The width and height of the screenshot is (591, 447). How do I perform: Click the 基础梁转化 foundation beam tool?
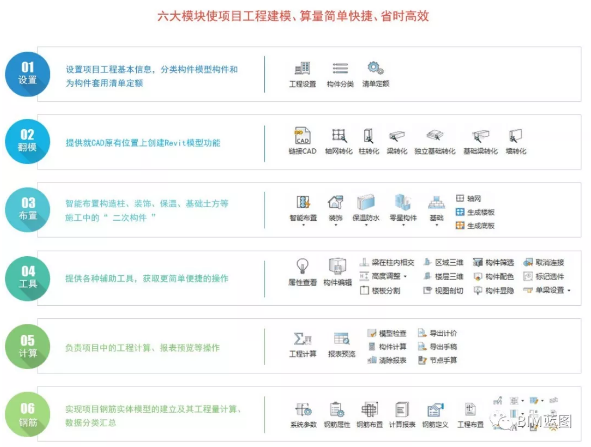point(481,141)
